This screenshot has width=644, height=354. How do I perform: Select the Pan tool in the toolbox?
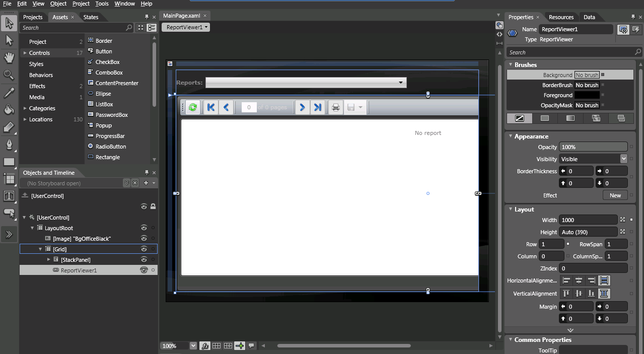click(x=9, y=57)
